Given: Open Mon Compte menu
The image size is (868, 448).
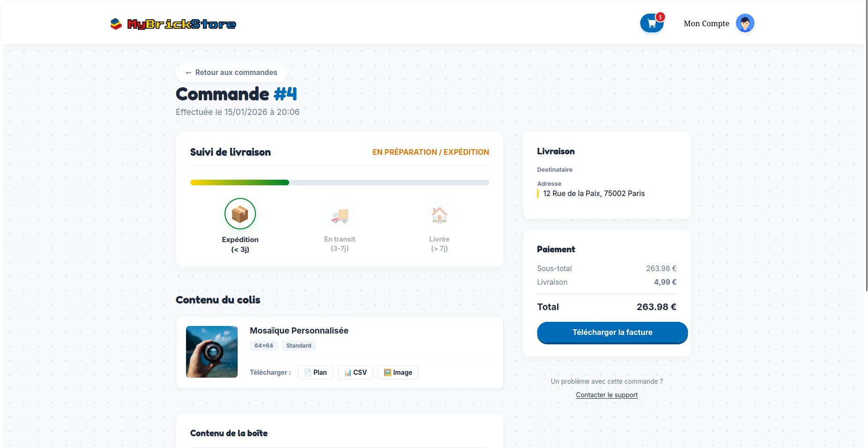Looking at the screenshot, I should coord(706,23).
